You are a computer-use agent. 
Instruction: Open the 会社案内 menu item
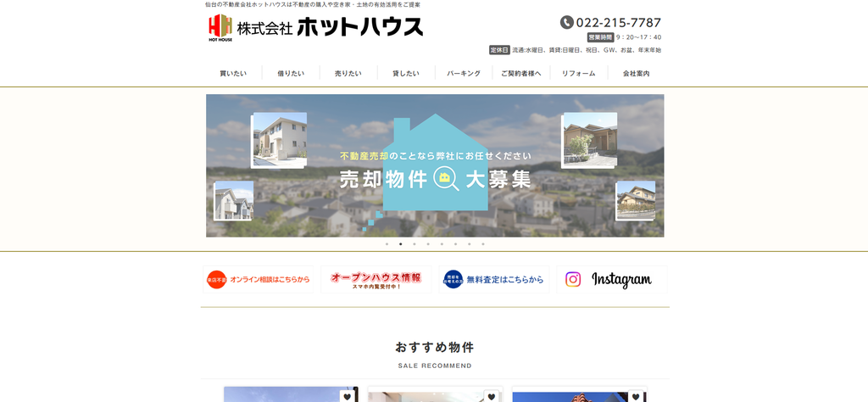click(636, 73)
